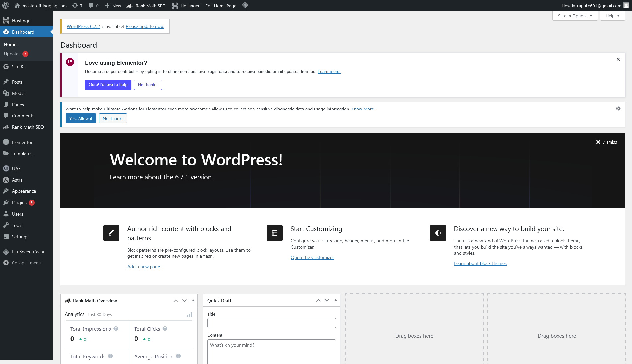The image size is (632, 364).
Task: Click Yes! Allow it button
Action: 81,118
